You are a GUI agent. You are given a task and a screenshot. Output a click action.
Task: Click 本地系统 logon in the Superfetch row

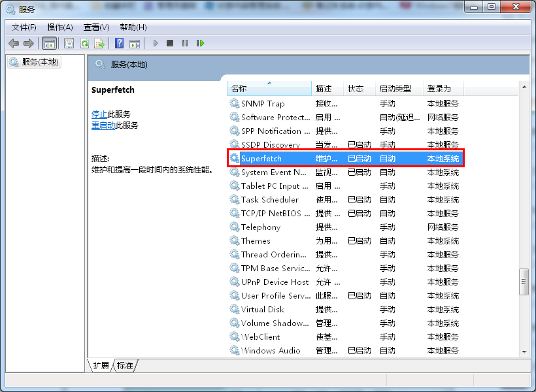(x=443, y=159)
